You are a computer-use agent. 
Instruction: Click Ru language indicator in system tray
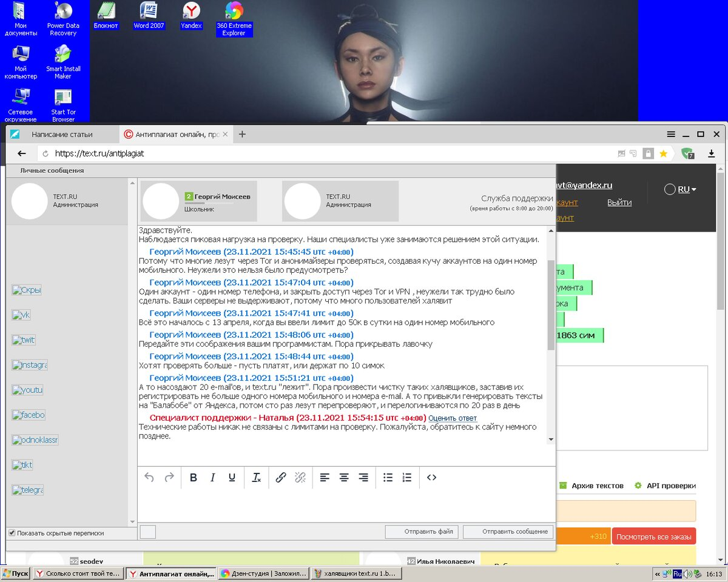[678, 574]
